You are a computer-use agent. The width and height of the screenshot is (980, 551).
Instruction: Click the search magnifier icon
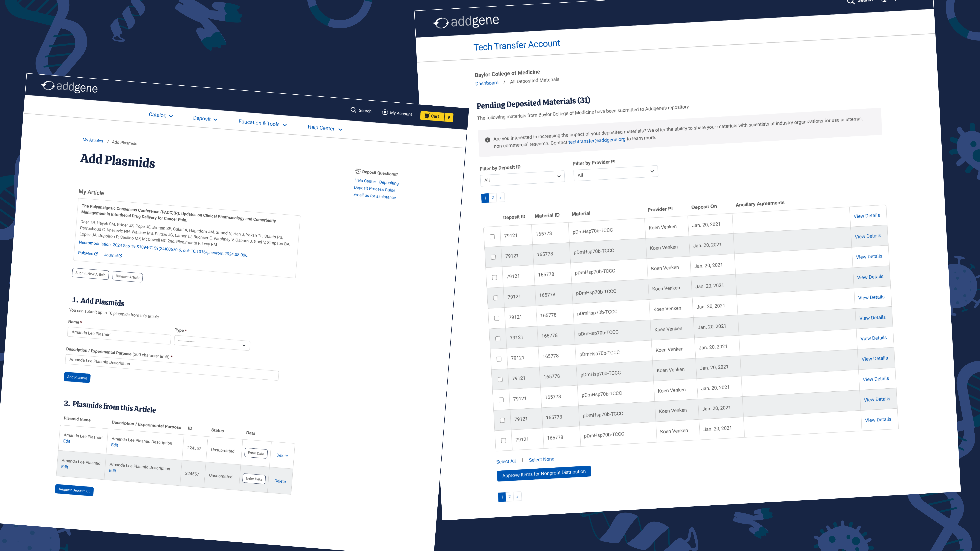[353, 110]
